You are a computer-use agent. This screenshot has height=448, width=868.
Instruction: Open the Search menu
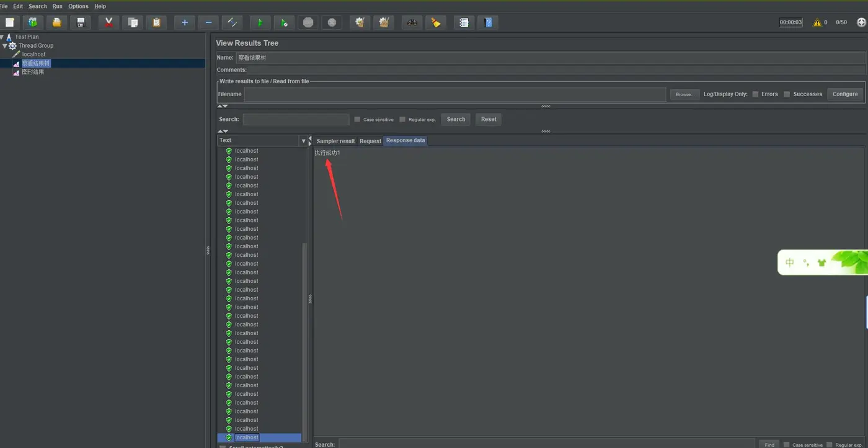37,6
